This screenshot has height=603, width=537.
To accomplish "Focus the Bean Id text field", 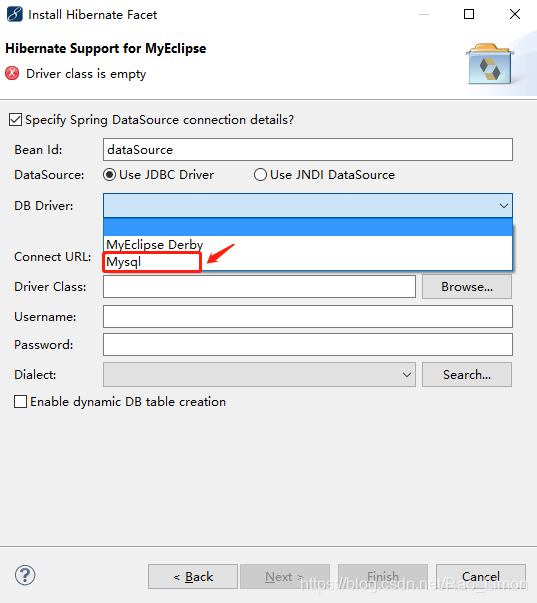I will tap(308, 150).
